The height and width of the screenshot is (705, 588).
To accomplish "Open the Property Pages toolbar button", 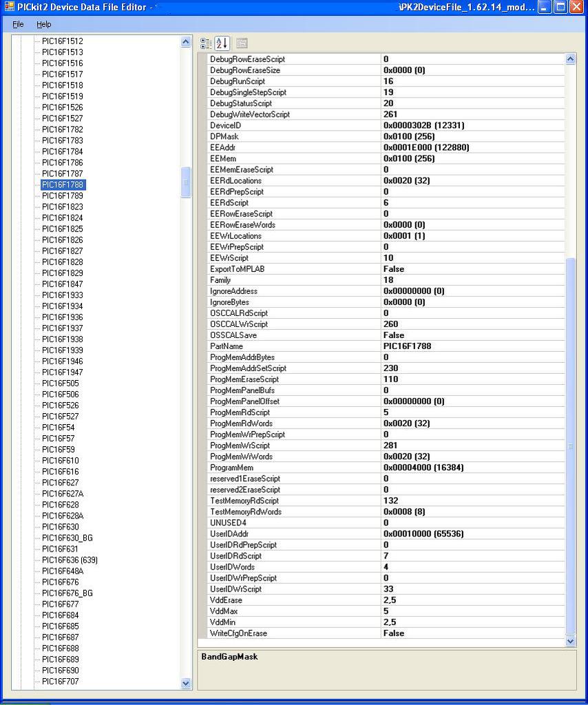I will tap(242, 43).
